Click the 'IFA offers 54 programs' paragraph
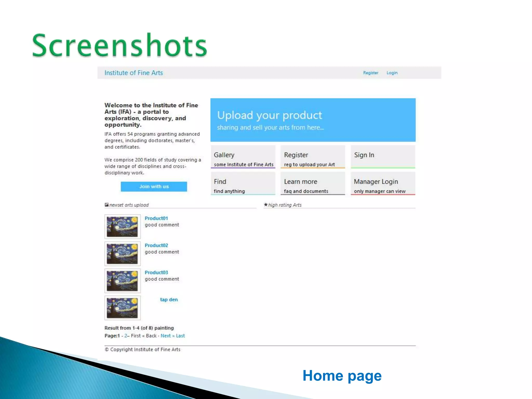The height and width of the screenshot is (399, 532). [152, 140]
